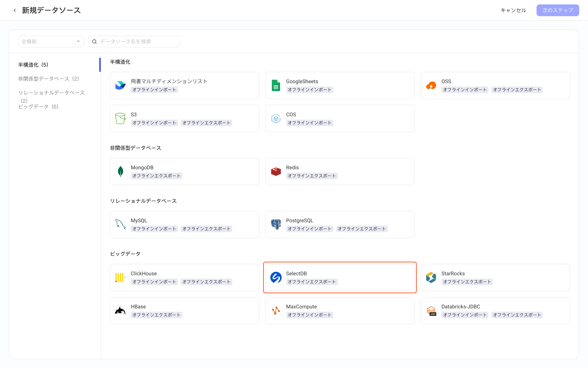Click the 新規データソース page title
This screenshot has height=368, width=588.
pyautogui.click(x=51, y=10)
